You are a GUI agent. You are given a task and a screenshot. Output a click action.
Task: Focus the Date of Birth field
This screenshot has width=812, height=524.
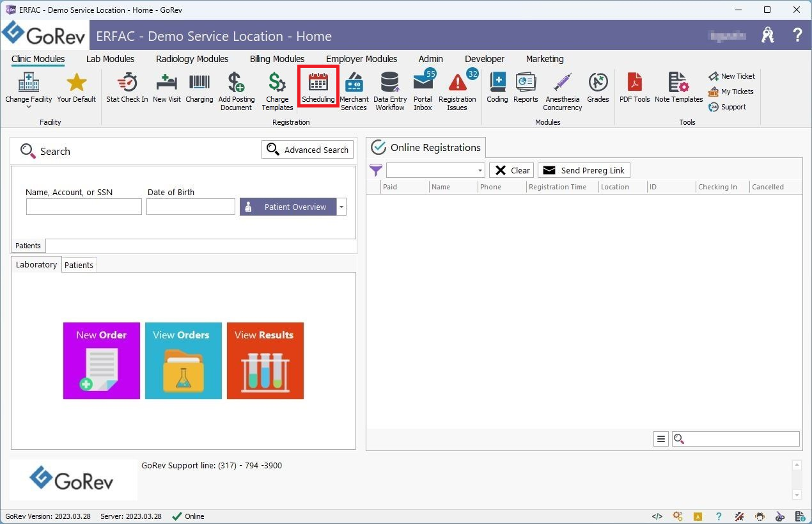[x=191, y=207]
